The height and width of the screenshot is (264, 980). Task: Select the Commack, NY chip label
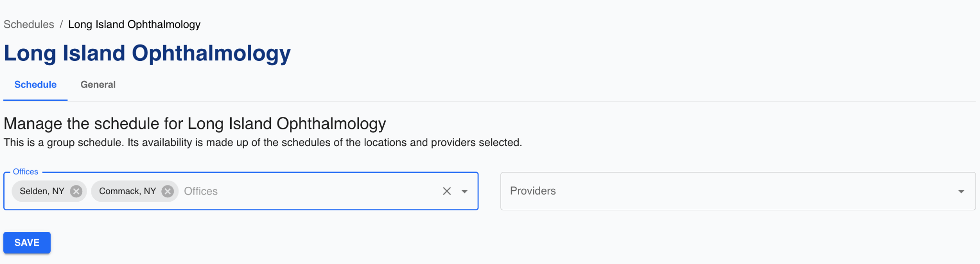(x=127, y=191)
